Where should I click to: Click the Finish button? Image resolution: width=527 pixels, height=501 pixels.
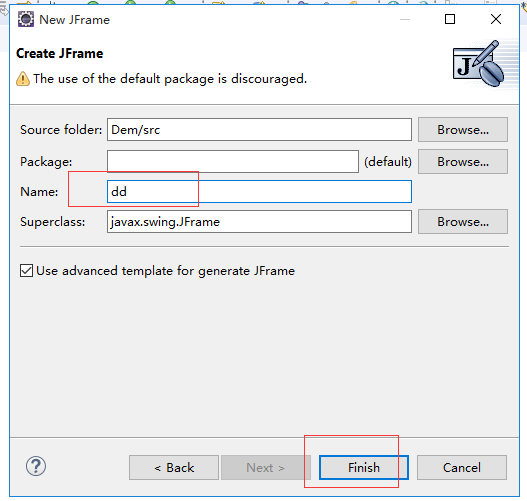tap(364, 467)
